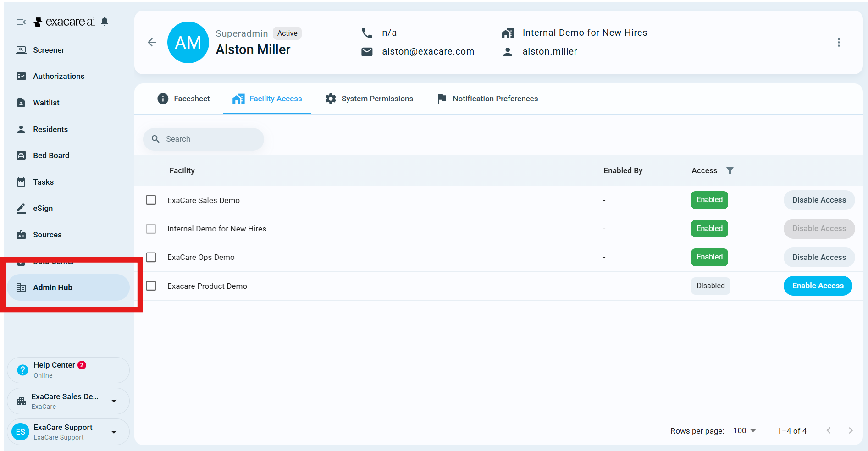Image resolution: width=868 pixels, height=451 pixels.
Task: Navigate to Waitlist
Action: point(68,103)
